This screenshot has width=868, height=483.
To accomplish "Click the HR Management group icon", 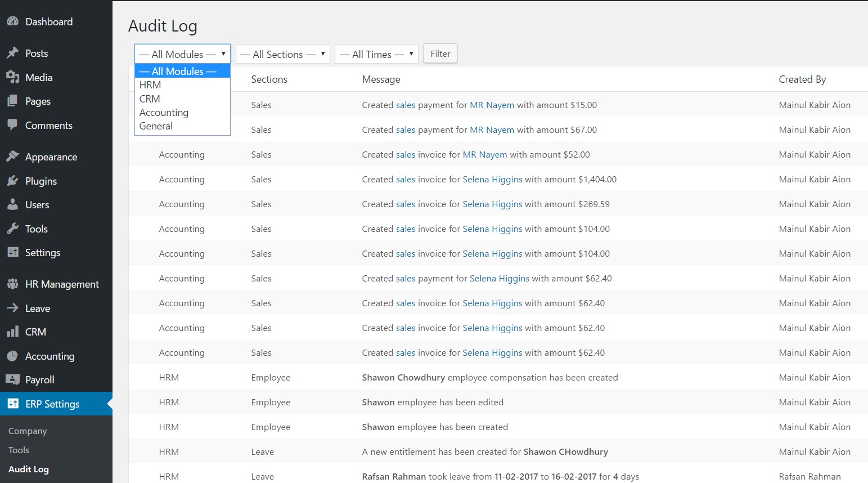I will [x=12, y=284].
